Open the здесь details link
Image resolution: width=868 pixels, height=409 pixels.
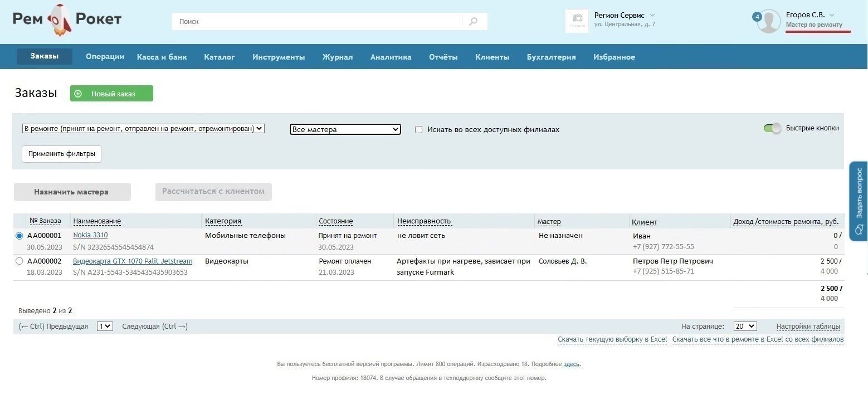[x=572, y=364]
